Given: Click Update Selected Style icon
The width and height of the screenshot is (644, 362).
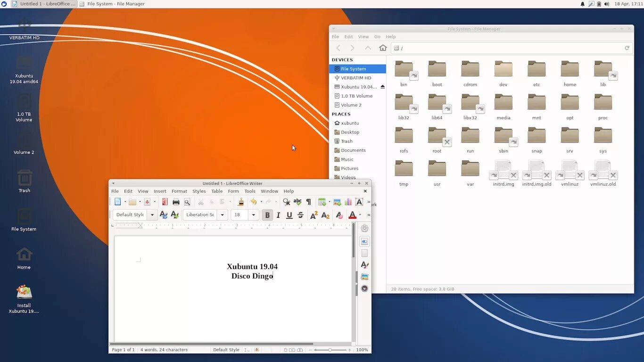Looking at the screenshot, I should tap(164, 215).
